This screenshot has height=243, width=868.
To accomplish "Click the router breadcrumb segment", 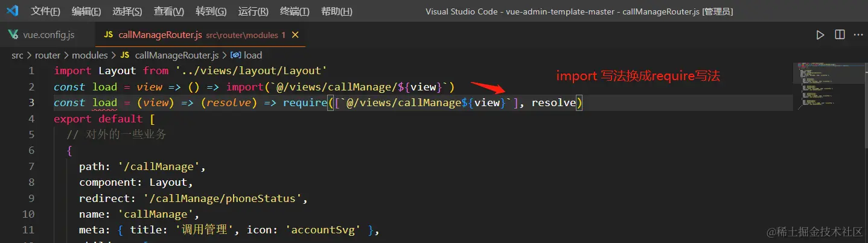I will (x=48, y=55).
